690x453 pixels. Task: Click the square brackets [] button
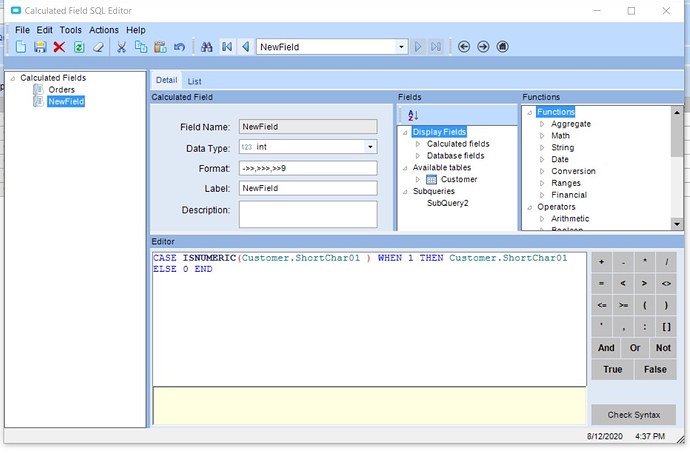666,327
